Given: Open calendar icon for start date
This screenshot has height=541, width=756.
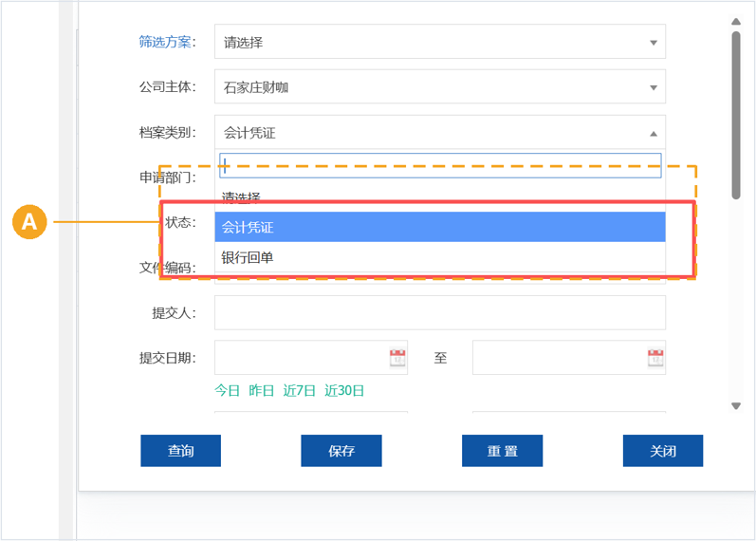Looking at the screenshot, I should 397,358.
